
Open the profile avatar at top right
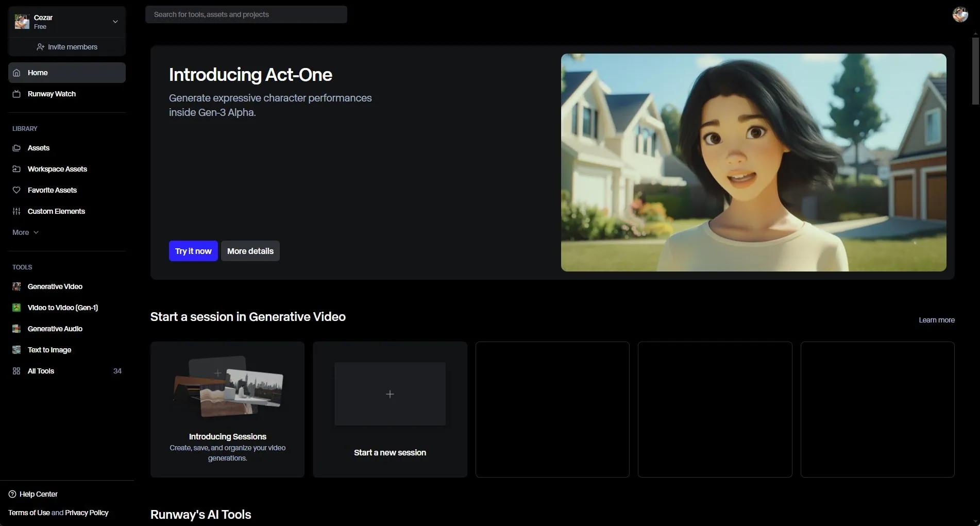[960, 14]
